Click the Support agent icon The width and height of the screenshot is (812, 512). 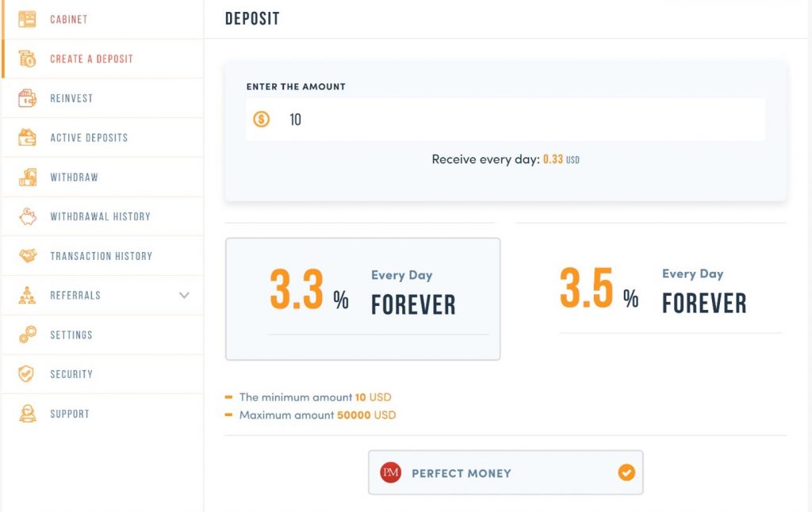coord(28,414)
